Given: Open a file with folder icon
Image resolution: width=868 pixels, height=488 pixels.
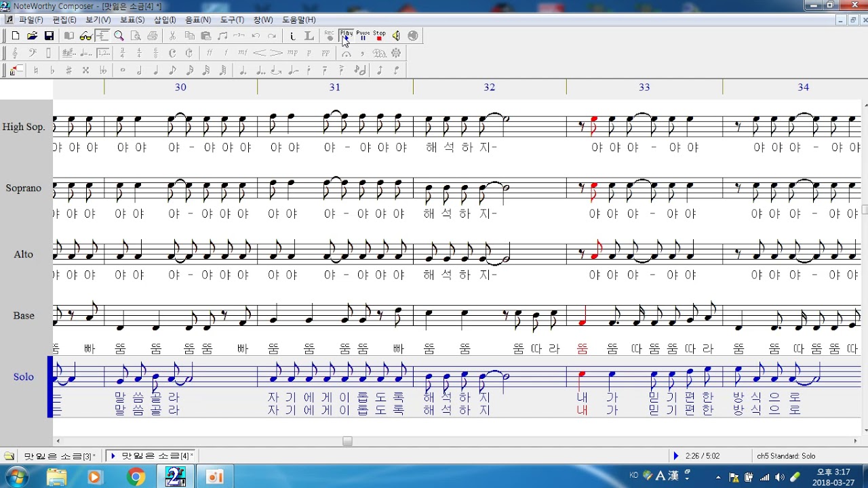Looking at the screenshot, I should tap(32, 36).
